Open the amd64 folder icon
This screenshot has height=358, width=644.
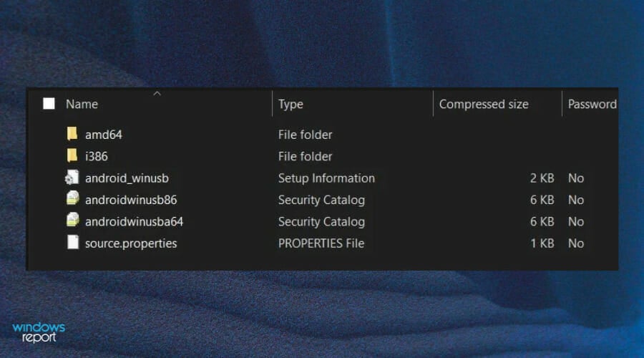coord(72,134)
